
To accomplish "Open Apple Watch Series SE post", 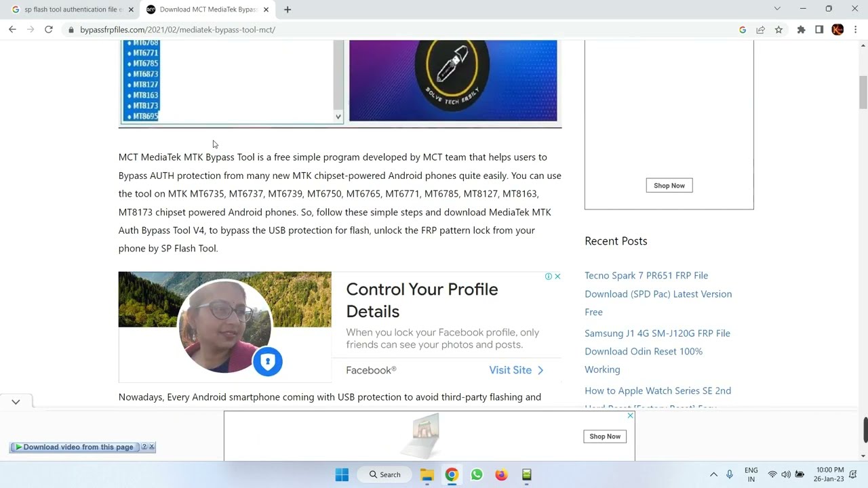I will click(x=658, y=390).
